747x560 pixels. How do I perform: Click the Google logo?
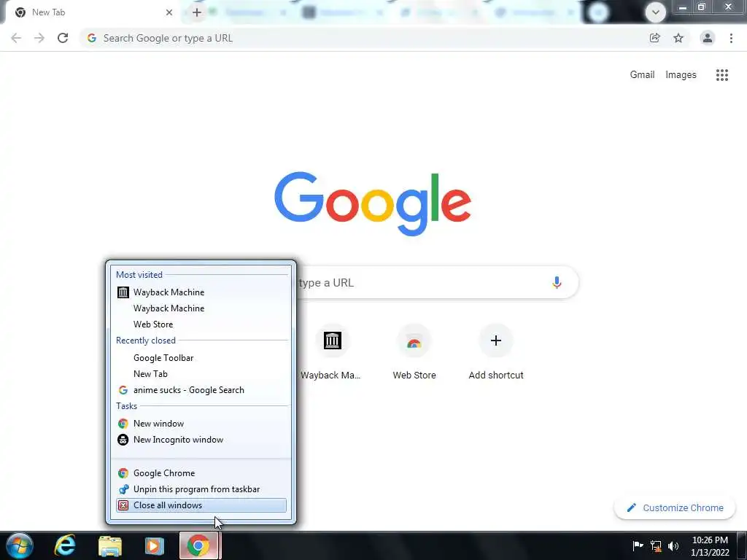coord(373,204)
